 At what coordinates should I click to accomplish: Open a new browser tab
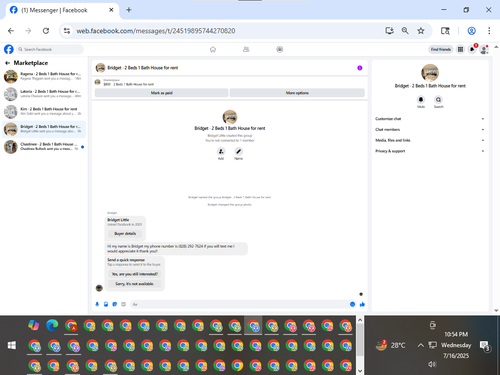click(129, 10)
